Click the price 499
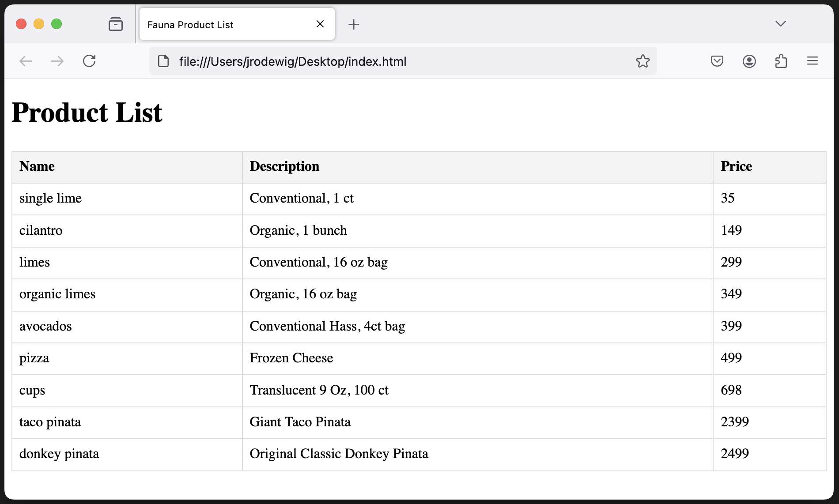Viewport: 839px width, 504px height. tap(731, 358)
